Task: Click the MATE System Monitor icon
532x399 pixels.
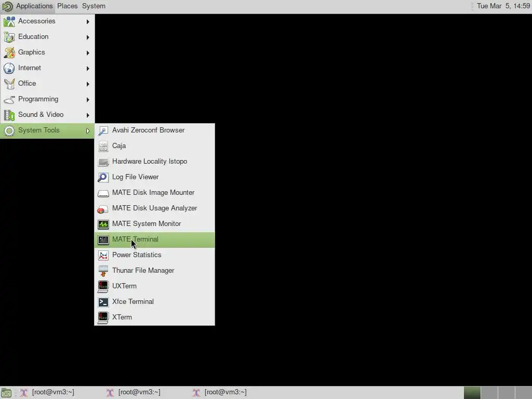Action: coord(103,224)
